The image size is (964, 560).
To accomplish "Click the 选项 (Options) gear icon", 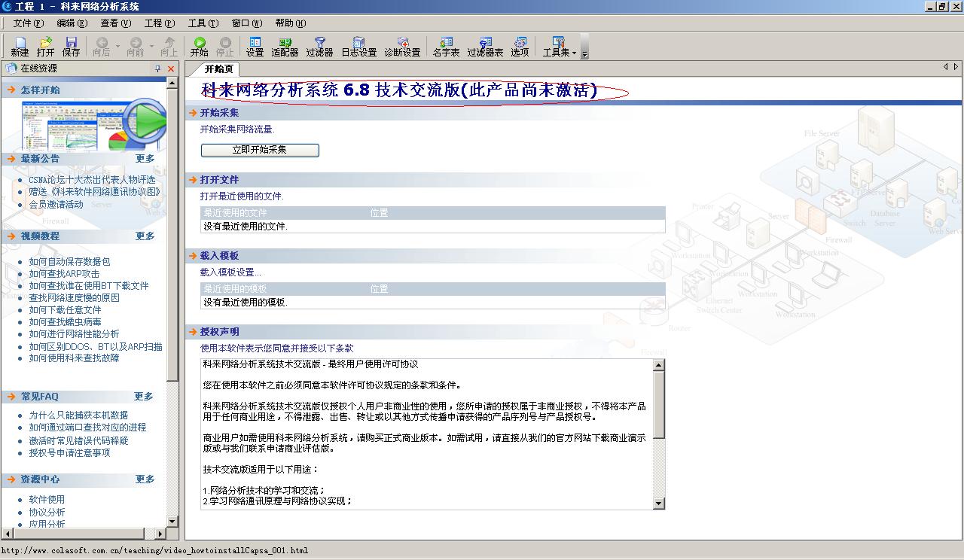I will (x=520, y=47).
